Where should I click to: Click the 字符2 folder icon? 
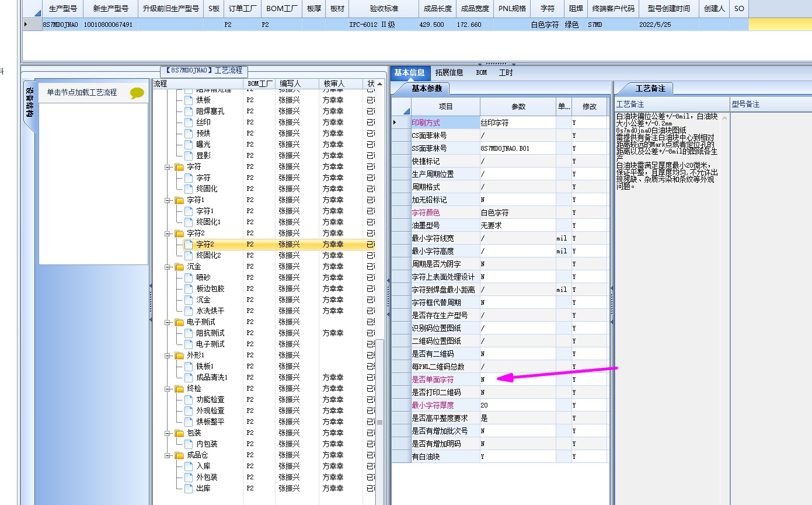click(x=180, y=234)
